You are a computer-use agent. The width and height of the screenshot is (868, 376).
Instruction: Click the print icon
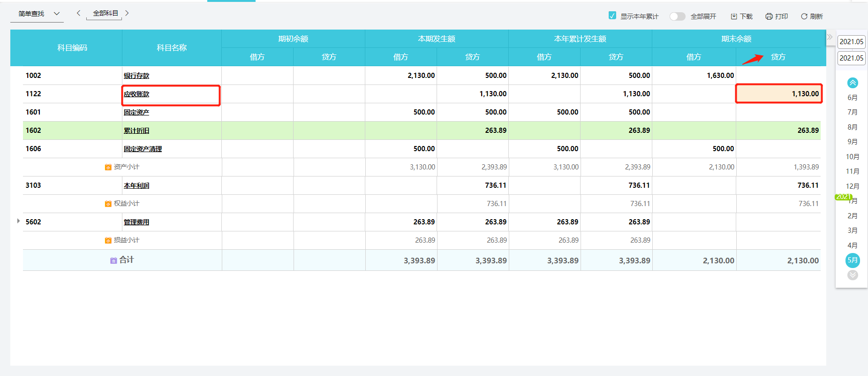pyautogui.click(x=769, y=16)
